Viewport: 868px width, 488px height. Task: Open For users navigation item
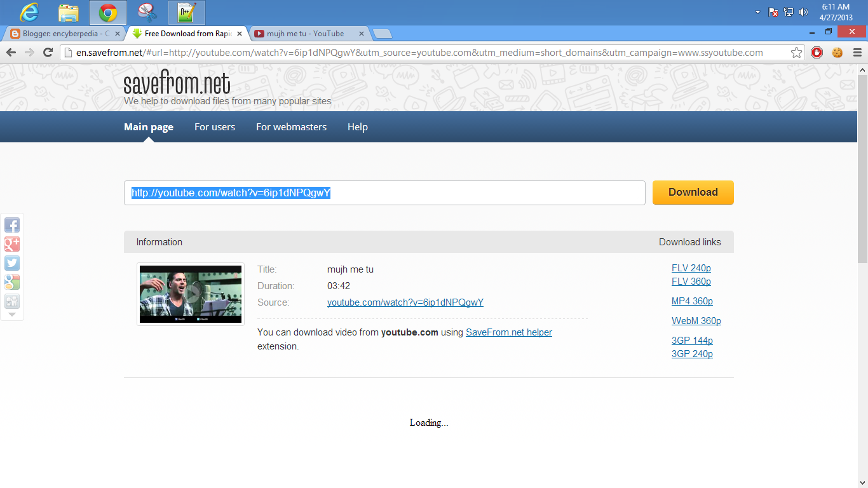point(215,127)
